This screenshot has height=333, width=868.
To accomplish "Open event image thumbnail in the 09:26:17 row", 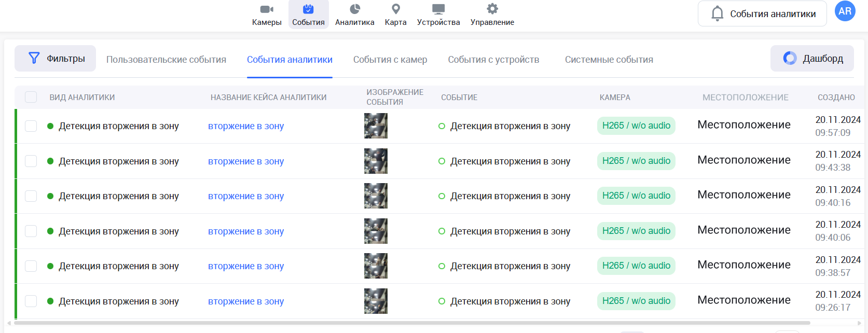I will tap(376, 301).
